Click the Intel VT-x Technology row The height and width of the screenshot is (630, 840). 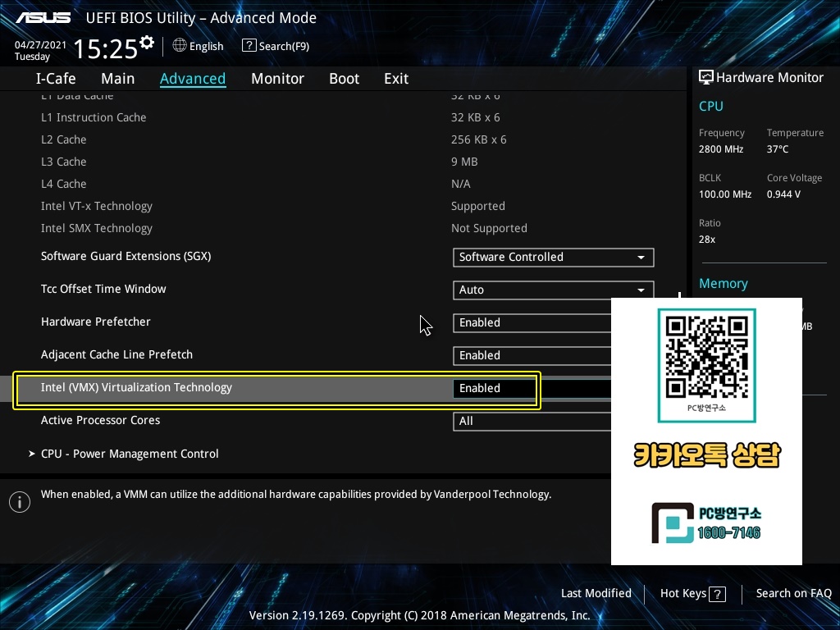[97, 206]
